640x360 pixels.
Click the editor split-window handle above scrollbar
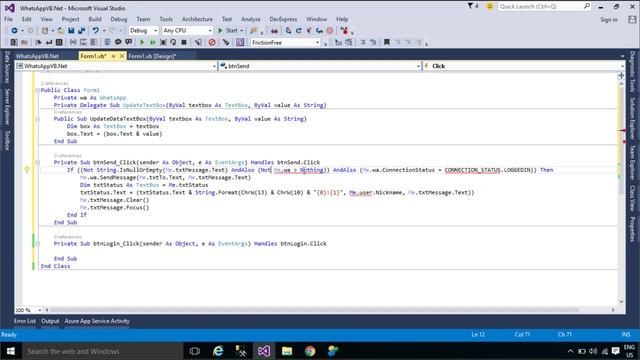(621, 76)
